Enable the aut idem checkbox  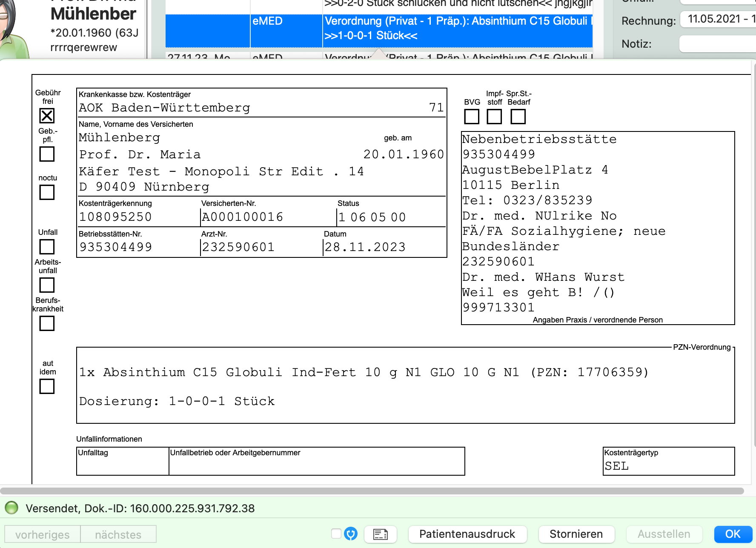coord(47,386)
